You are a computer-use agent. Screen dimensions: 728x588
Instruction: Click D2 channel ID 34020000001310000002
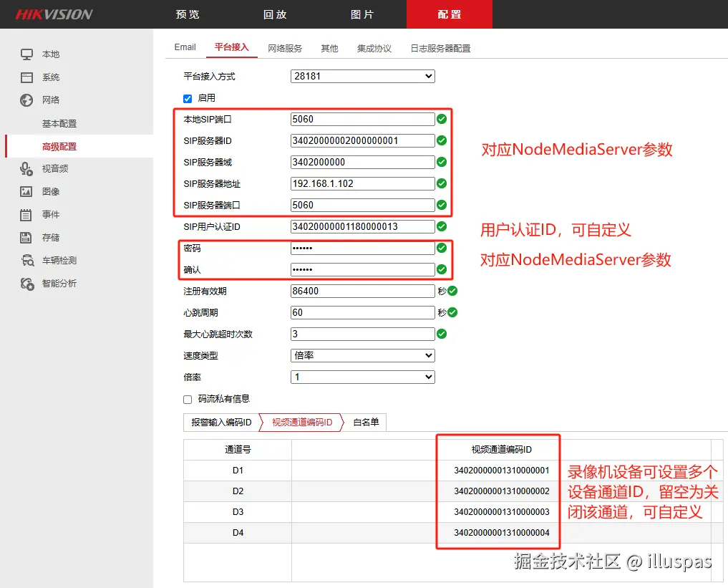tap(501, 491)
